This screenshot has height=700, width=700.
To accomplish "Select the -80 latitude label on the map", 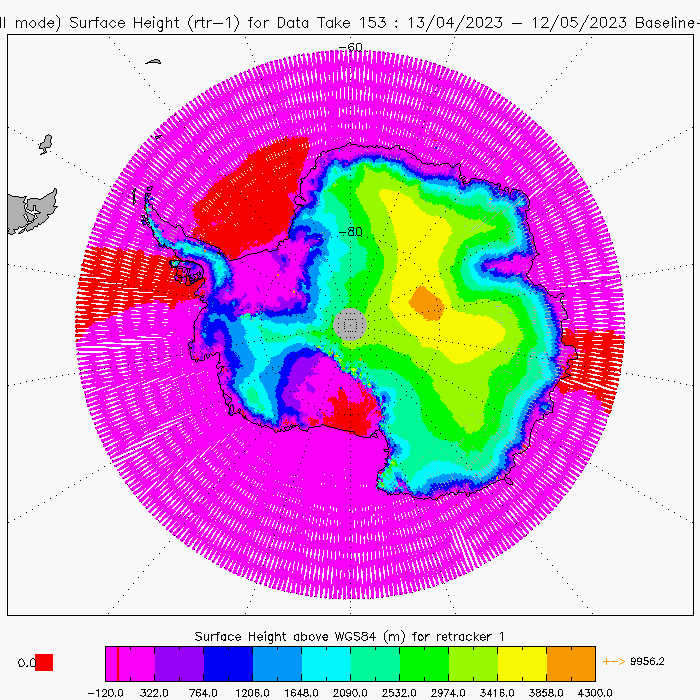I will (x=350, y=231).
